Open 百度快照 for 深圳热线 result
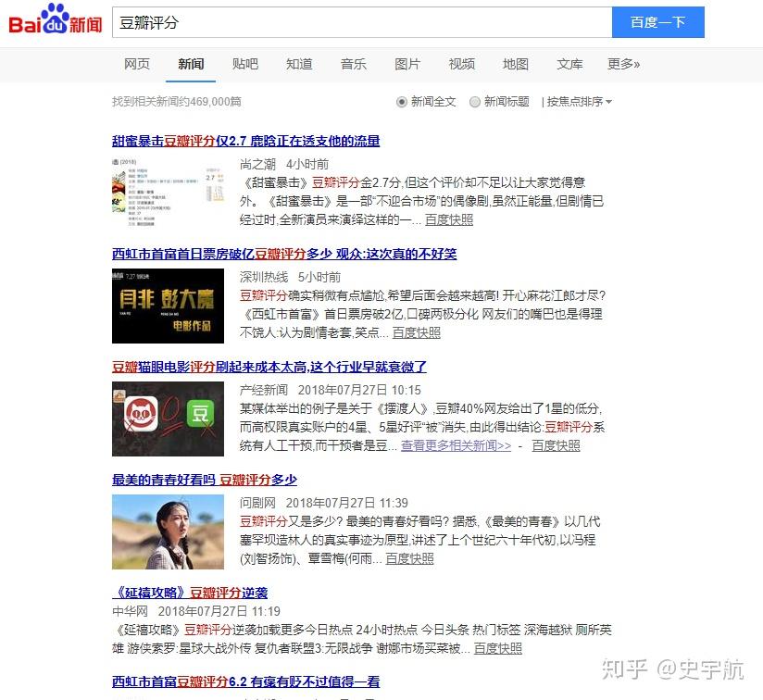This screenshot has width=763, height=700. 417,332
